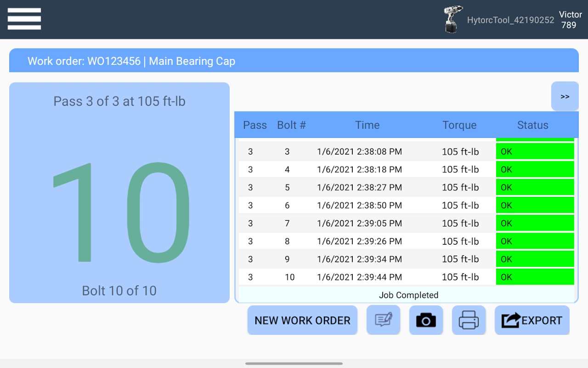This screenshot has width=588, height=368.
Task: Start a NEW WORK ORDER
Action: click(302, 320)
